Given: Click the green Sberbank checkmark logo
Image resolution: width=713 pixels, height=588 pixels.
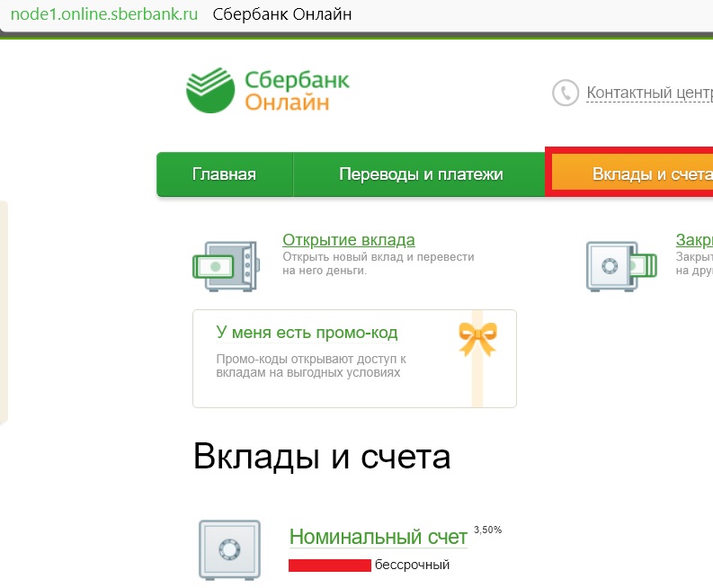Looking at the screenshot, I should point(210,91).
